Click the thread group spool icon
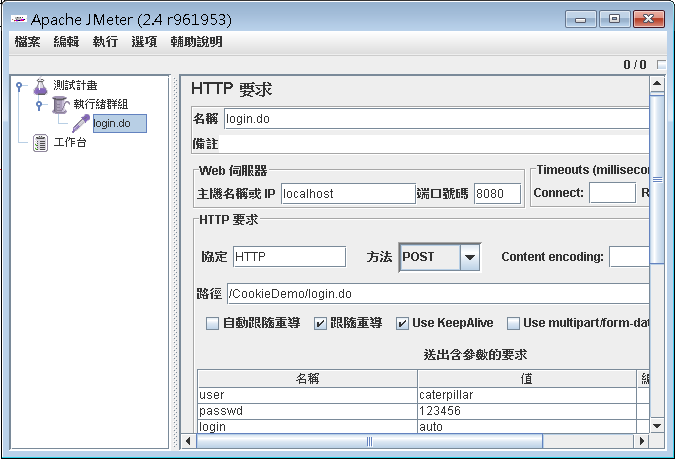 (60, 105)
